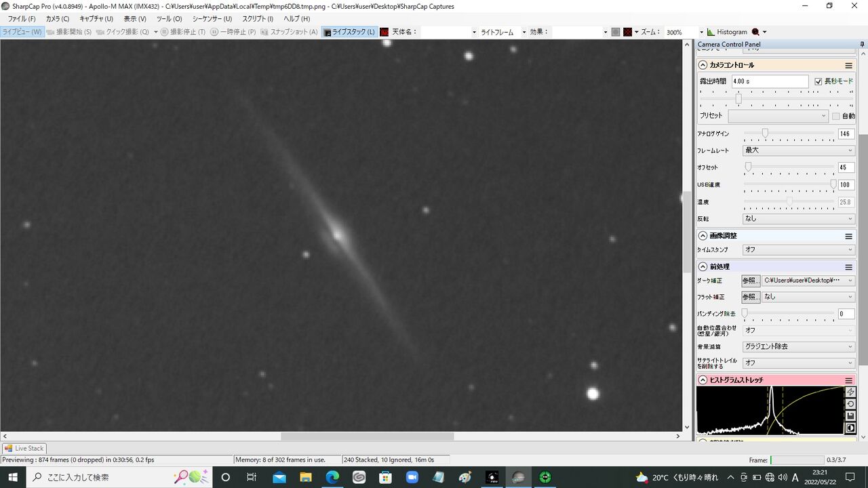Click the Windows Start button
Viewport: 868px width, 488px height.
coord(13,477)
